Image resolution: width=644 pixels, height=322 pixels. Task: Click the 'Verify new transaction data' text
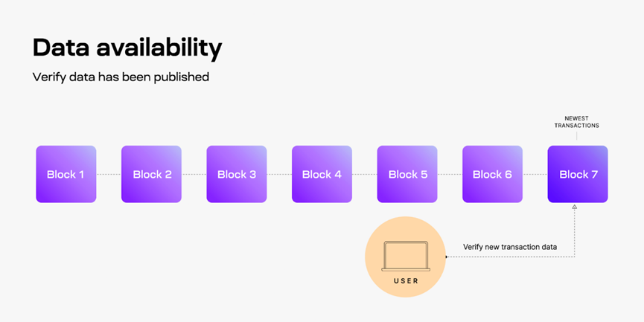coord(510,247)
